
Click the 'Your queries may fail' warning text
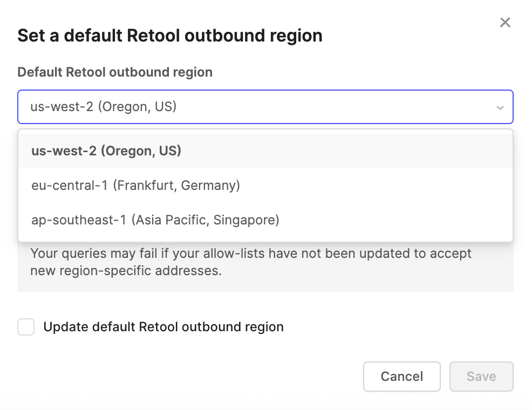tap(251, 254)
